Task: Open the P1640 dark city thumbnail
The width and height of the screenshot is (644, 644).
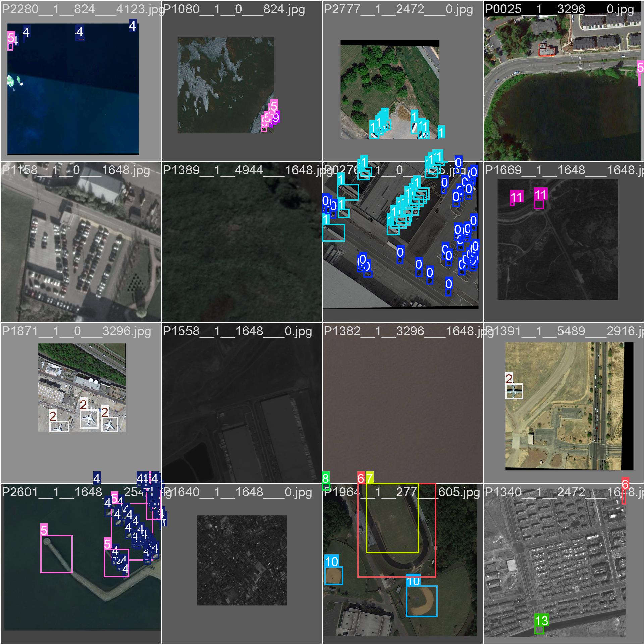Action: click(241, 560)
